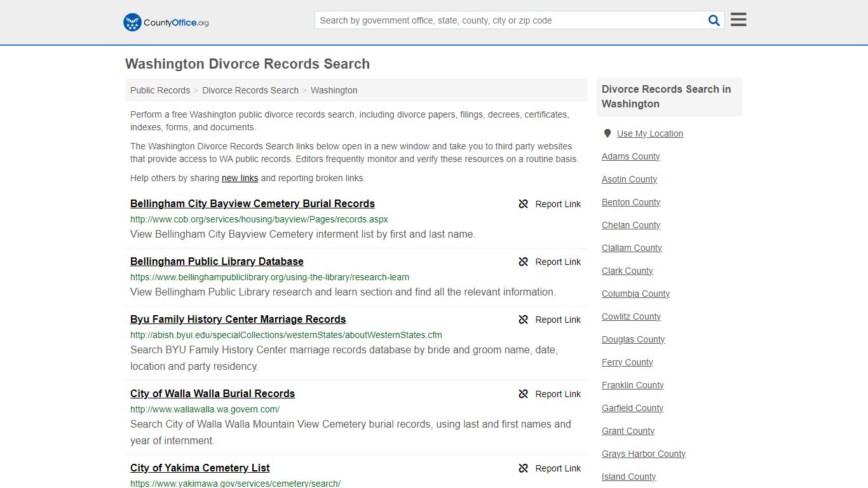Image resolution: width=868 pixels, height=488 pixels.
Task: Click 'Divorce Records Search in Washington' sidebar heading
Action: click(667, 97)
